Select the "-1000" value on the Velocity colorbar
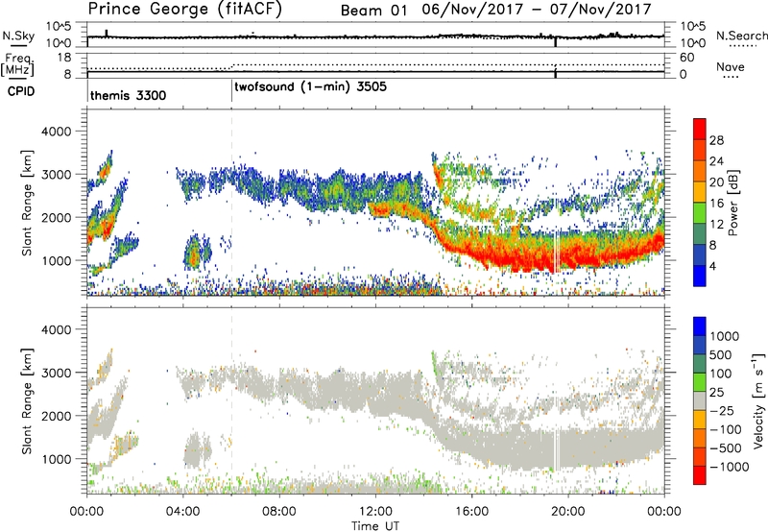Viewport: 768px width, 532px height. [730, 467]
